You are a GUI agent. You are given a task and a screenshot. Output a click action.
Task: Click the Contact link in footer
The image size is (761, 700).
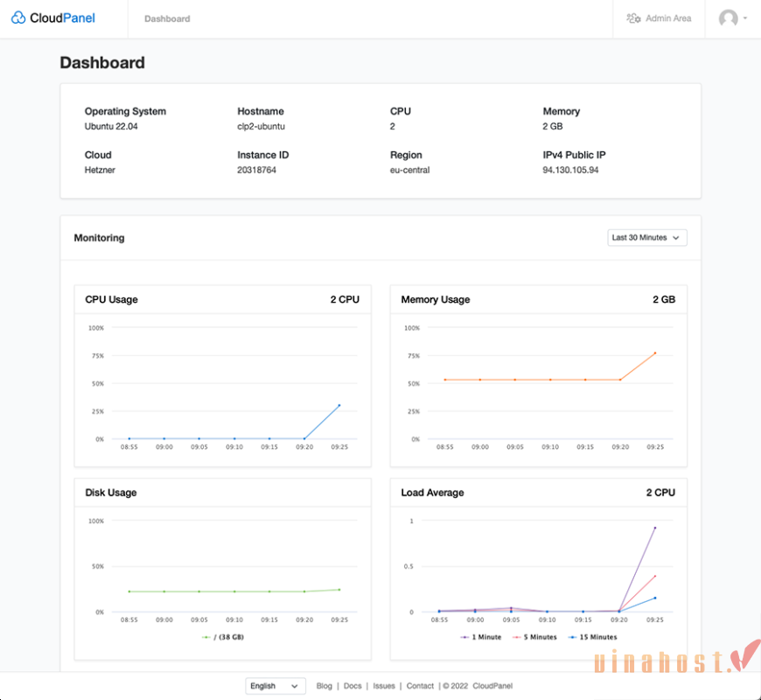point(420,686)
